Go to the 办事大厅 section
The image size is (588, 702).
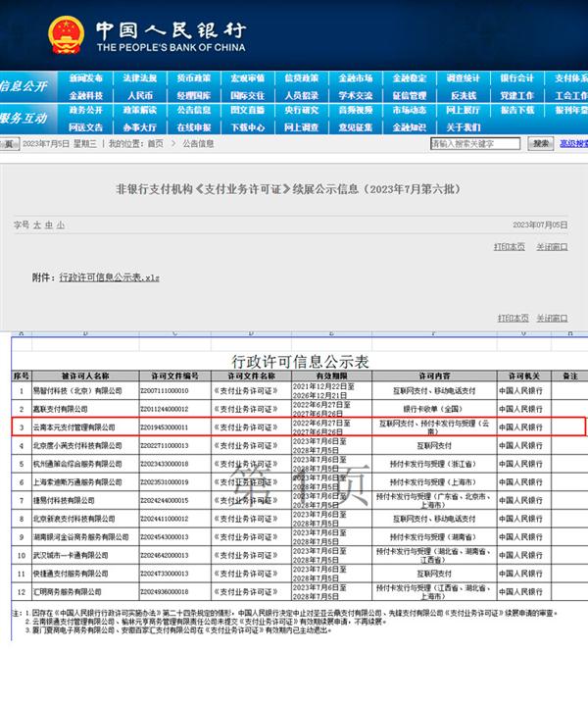[x=140, y=127]
